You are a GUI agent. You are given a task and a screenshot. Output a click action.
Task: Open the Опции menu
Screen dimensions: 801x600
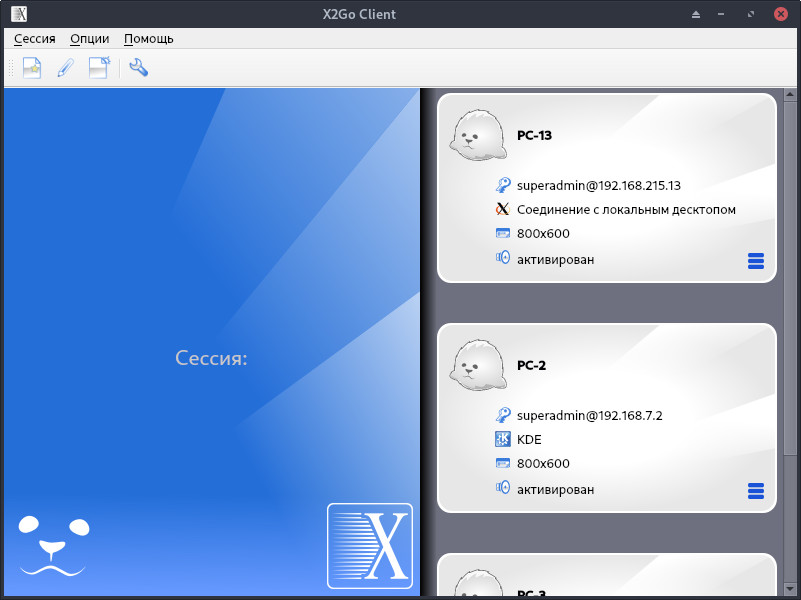pyautogui.click(x=90, y=39)
